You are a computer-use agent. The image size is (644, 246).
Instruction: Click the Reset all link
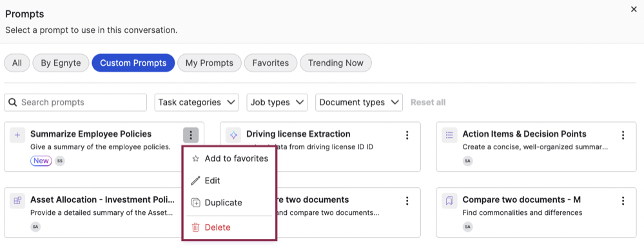[428, 103]
